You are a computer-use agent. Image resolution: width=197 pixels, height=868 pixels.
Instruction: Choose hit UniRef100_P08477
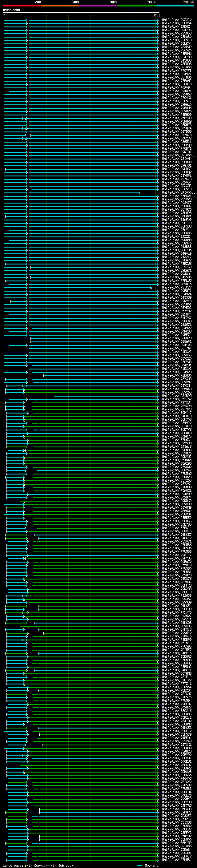tap(177, 203)
